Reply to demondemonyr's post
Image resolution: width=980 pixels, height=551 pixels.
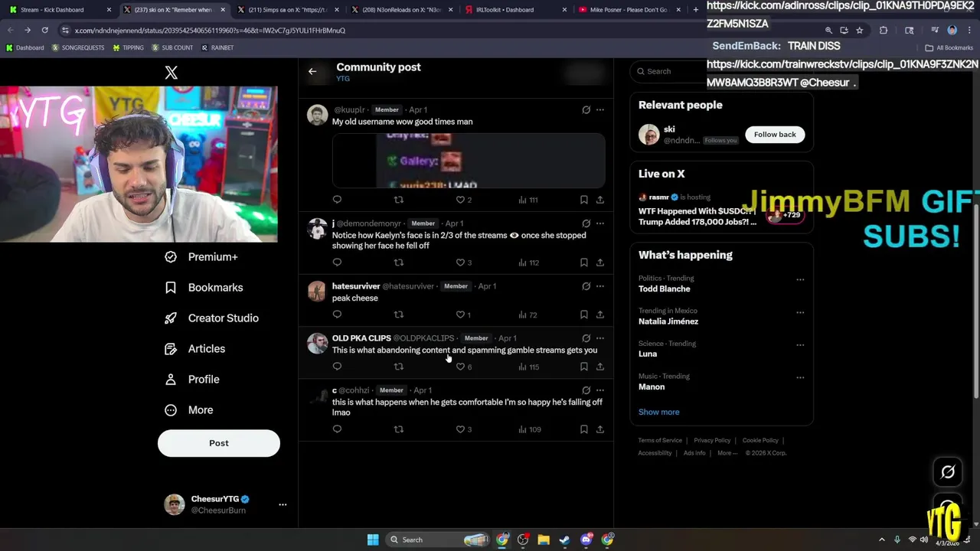337,262
